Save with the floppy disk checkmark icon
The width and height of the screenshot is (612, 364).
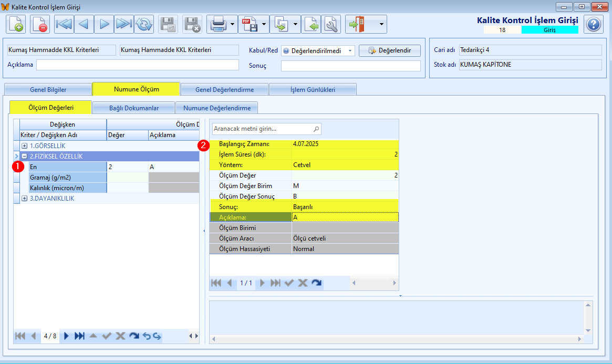168,24
